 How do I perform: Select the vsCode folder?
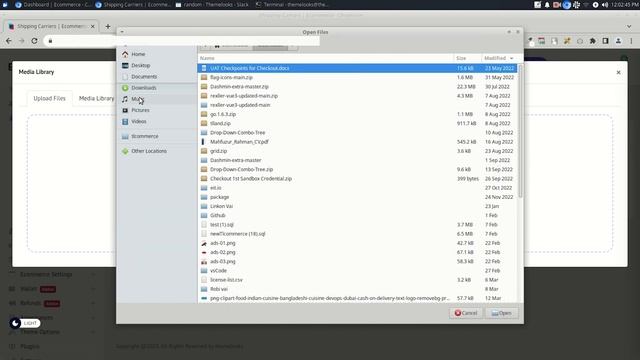pyautogui.click(x=357, y=271)
